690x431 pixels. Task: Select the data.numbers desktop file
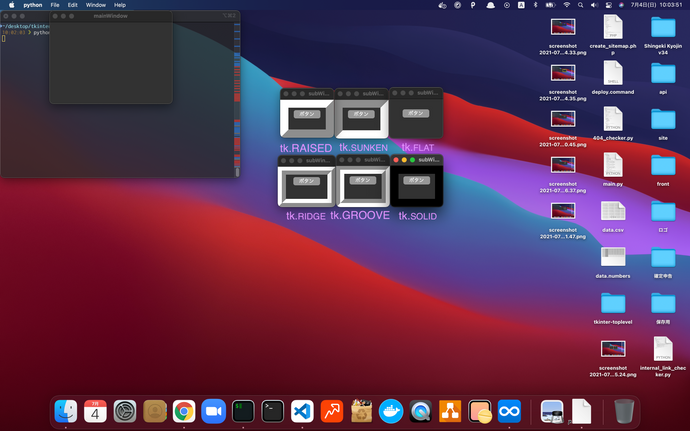[x=613, y=262]
